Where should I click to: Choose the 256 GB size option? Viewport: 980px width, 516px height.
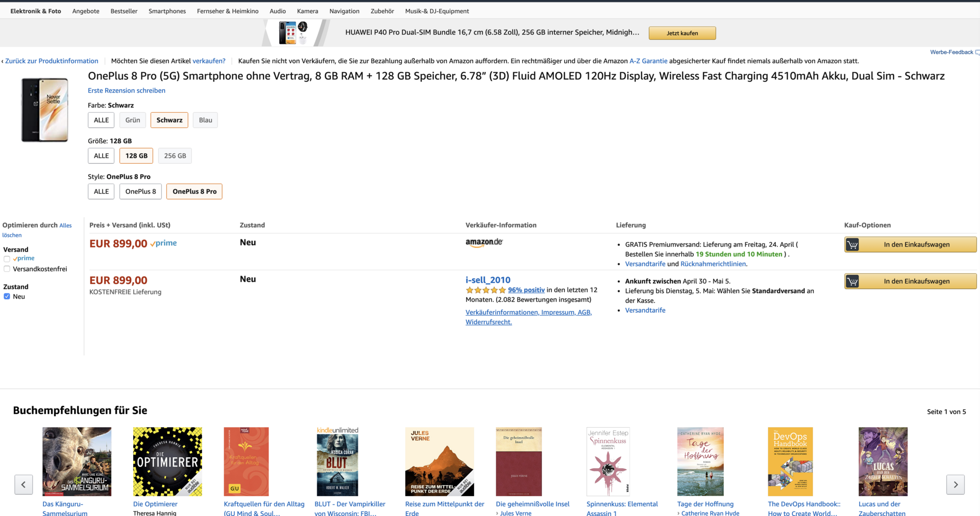(x=175, y=156)
